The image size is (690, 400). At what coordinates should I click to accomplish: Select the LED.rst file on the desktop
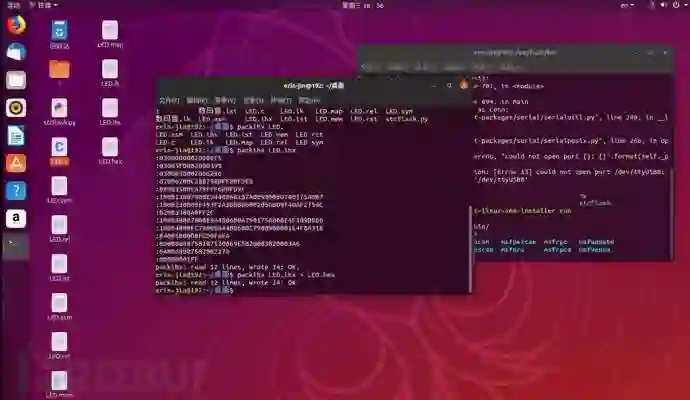[x=59, y=346]
